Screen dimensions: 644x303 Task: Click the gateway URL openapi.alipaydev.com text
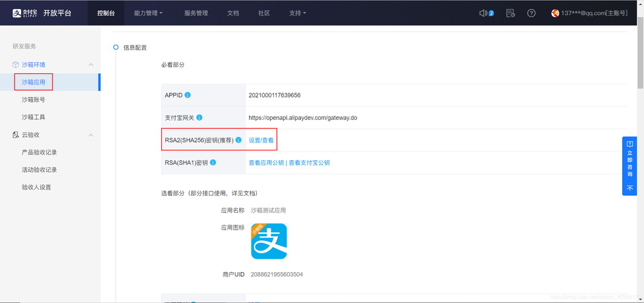coord(303,118)
